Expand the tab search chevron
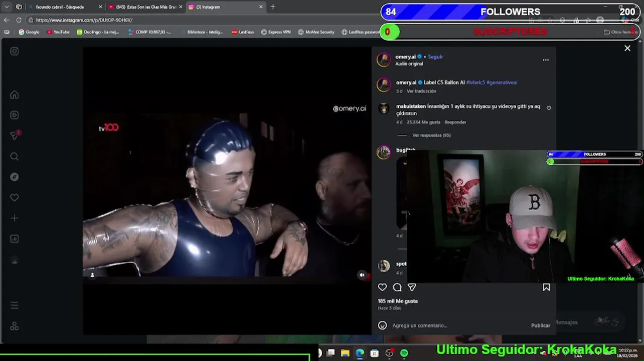Image resolution: width=644 pixels, height=361 pixels. (7, 7)
